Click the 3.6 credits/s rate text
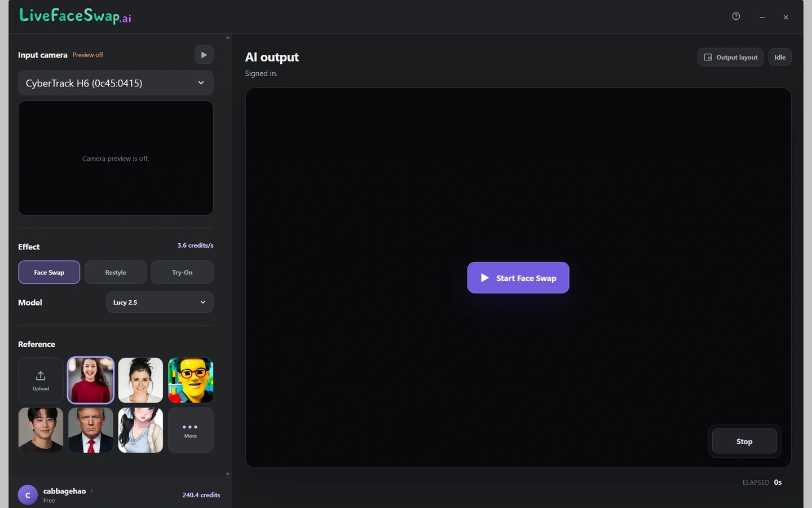The height and width of the screenshot is (508, 812). [x=195, y=246]
